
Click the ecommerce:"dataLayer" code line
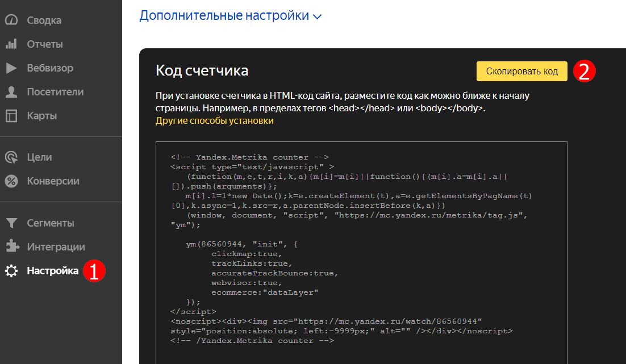coord(265,292)
